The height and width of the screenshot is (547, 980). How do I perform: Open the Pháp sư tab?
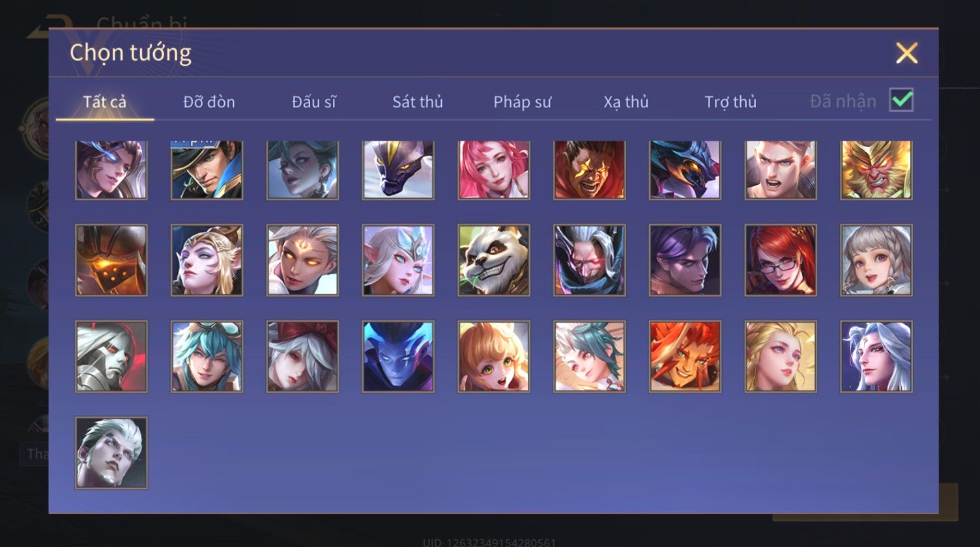pos(522,102)
